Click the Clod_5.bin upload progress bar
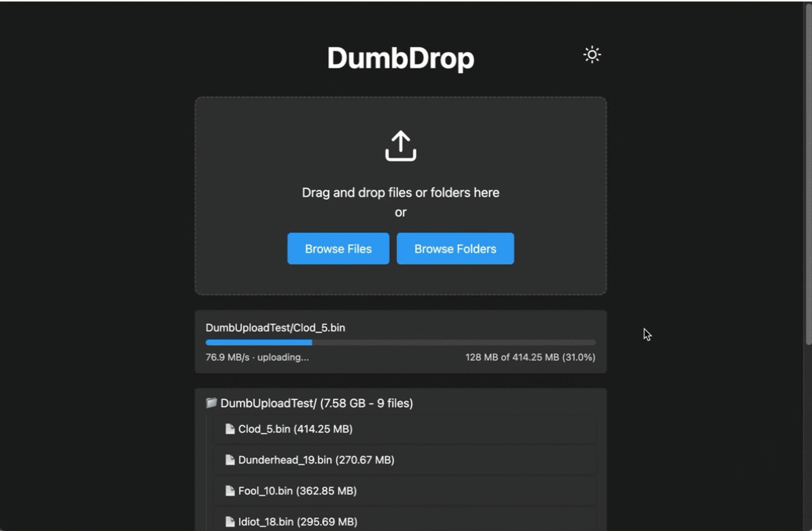The image size is (812, 531). point(400,342)
